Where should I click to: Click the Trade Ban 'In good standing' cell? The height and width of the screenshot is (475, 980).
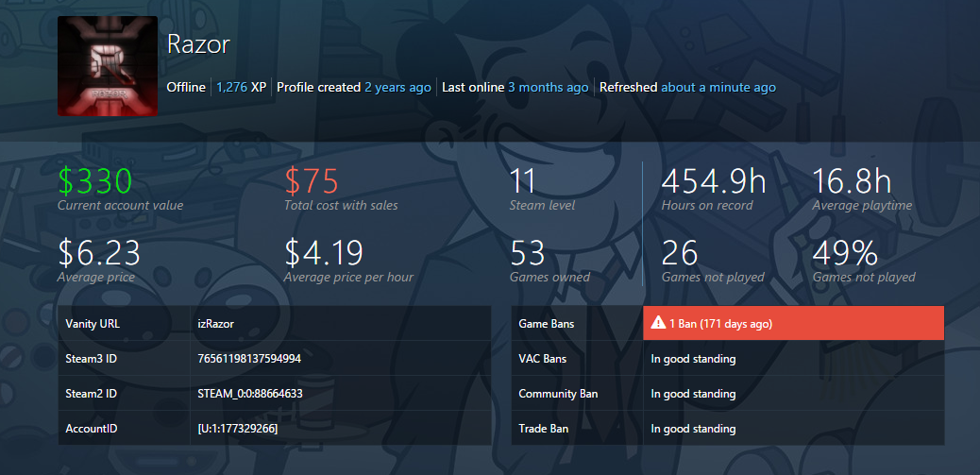[793, 429]
